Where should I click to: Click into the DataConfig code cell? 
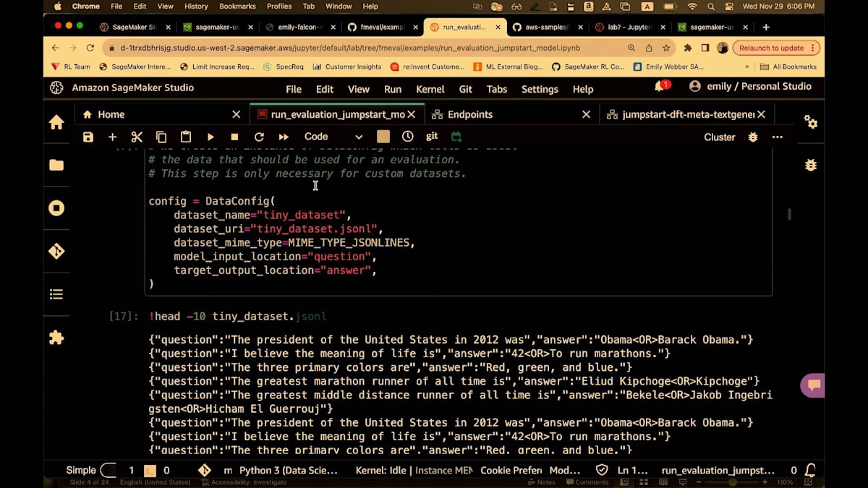pos(459,221)
